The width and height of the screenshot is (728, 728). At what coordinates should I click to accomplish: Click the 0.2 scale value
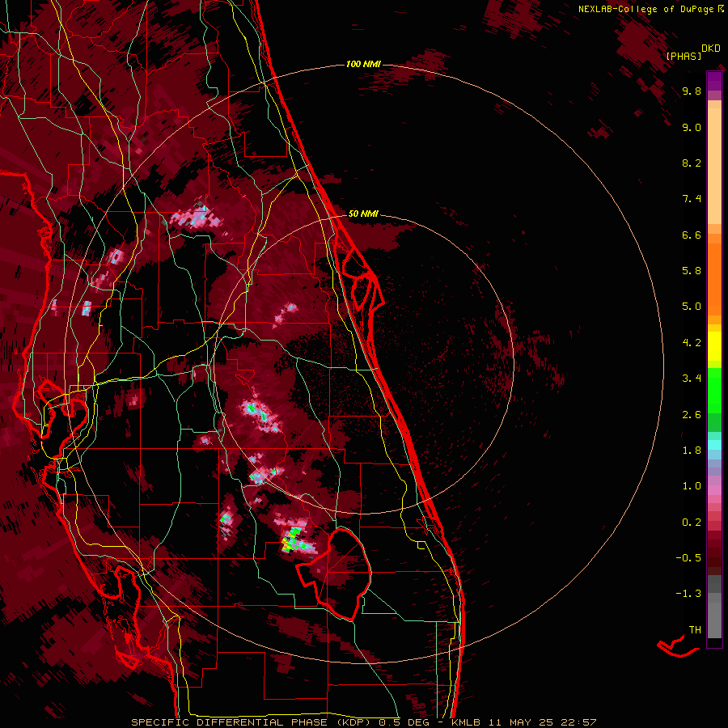pyautogui.click(x=692, y=523)
